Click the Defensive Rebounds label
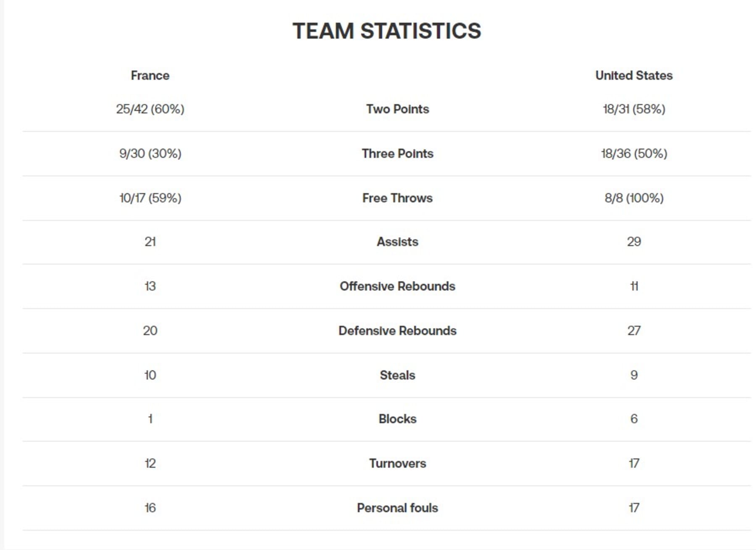756x550 pixels. [x=397, y=331]
